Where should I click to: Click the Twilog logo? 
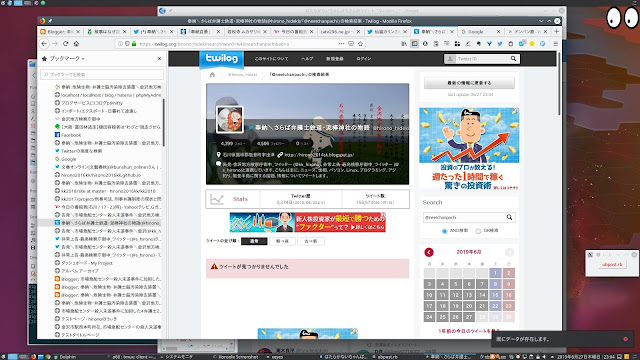tap(221, 59)
